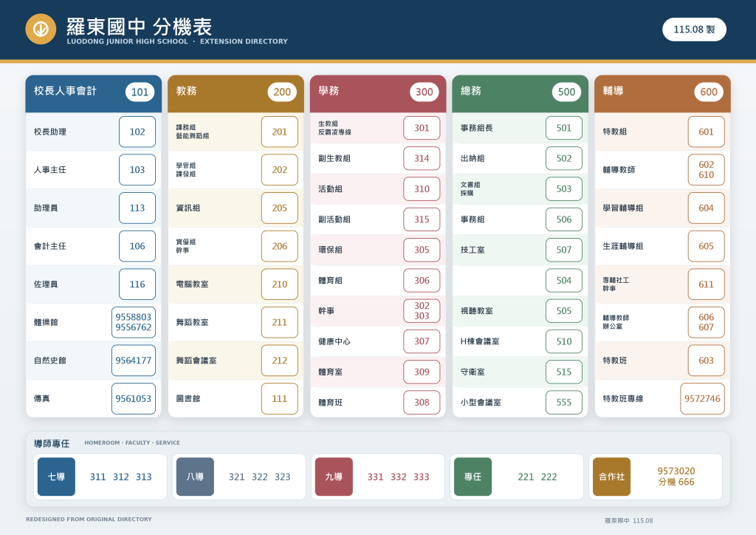The height and width of the screenshot is (535, 756).
Task: Click extension 500 badge in 總務 header
Action: [x=566, y=92]
